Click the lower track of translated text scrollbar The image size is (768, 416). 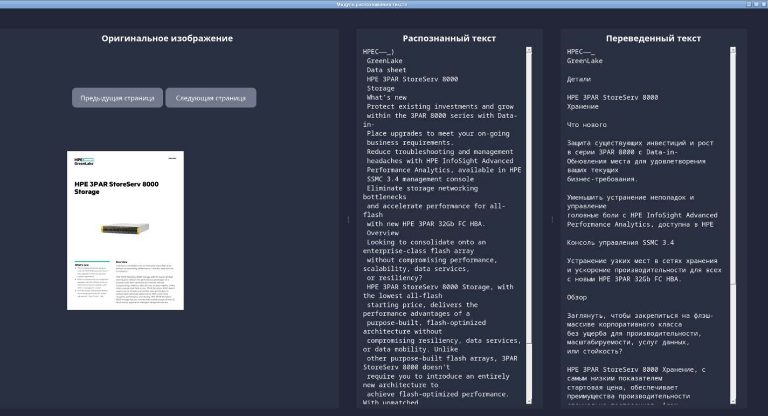(x=733, y=343)
